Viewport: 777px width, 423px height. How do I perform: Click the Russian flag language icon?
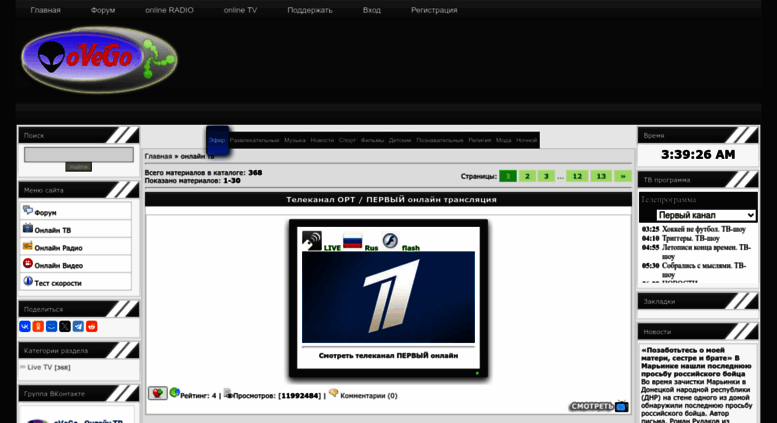[352, 242]
